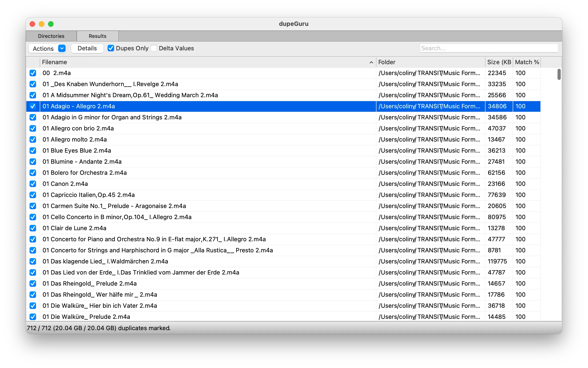Uncheck the 01 Clair de Lune 2.m4a row
This screenshot has width=588, height=368.
coord(33,228)
